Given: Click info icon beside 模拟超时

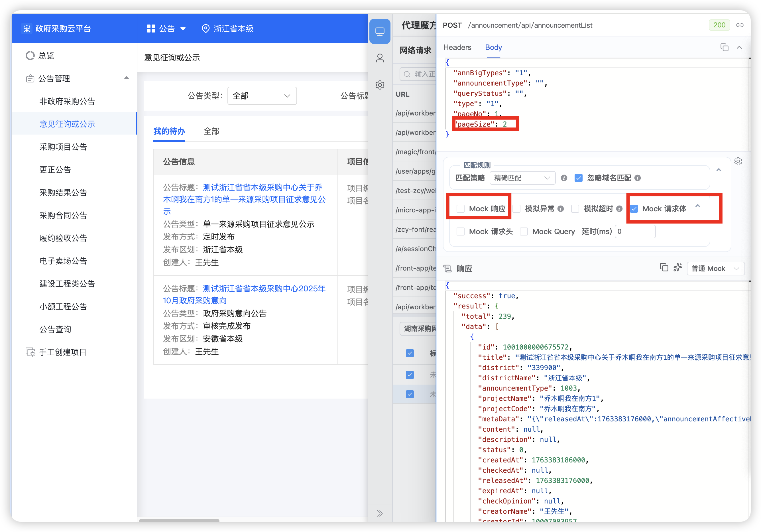Looking at the screenshot, I should 619,209.
